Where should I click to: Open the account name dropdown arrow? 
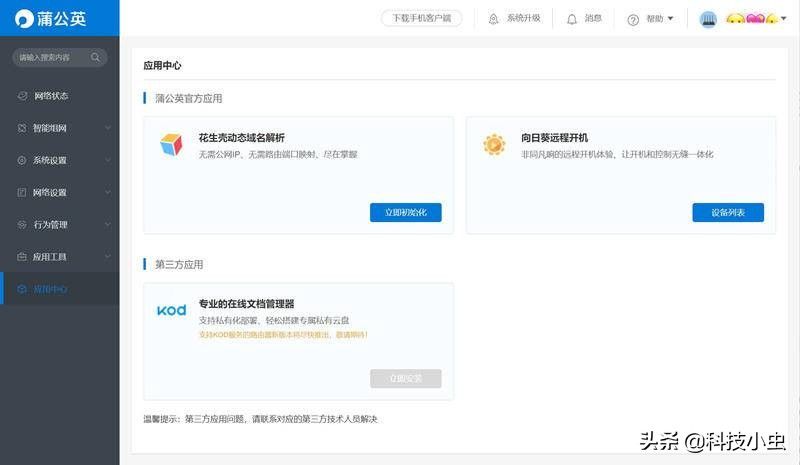click(x=784, y=18)
